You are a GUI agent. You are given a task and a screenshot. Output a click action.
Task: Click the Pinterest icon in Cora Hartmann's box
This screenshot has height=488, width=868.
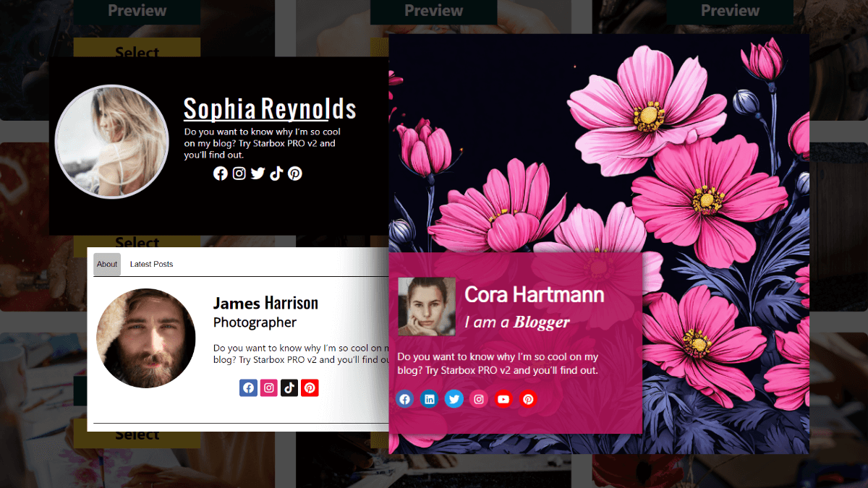point(528,399)
